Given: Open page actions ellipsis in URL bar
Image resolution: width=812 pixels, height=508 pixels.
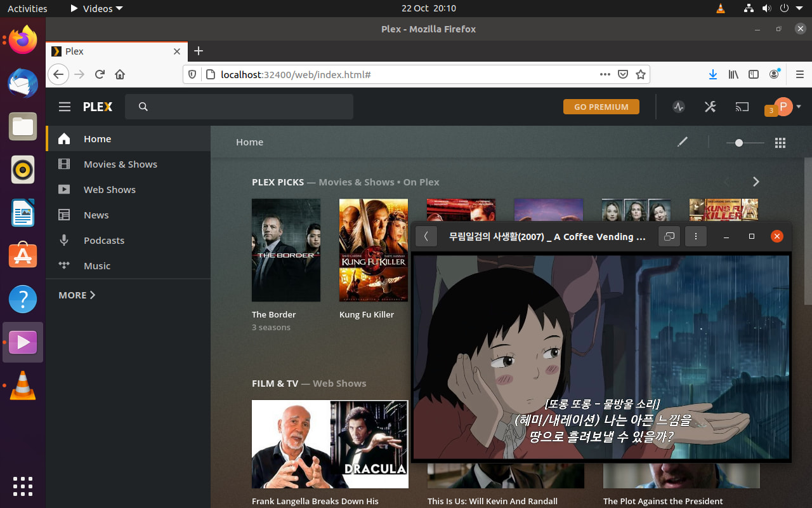Looking at the screenshot, I should [x=605, y=74].
